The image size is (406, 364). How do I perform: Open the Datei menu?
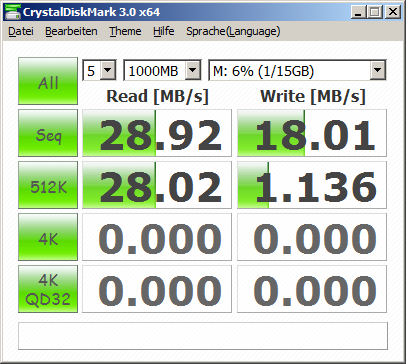click(21, 31)
